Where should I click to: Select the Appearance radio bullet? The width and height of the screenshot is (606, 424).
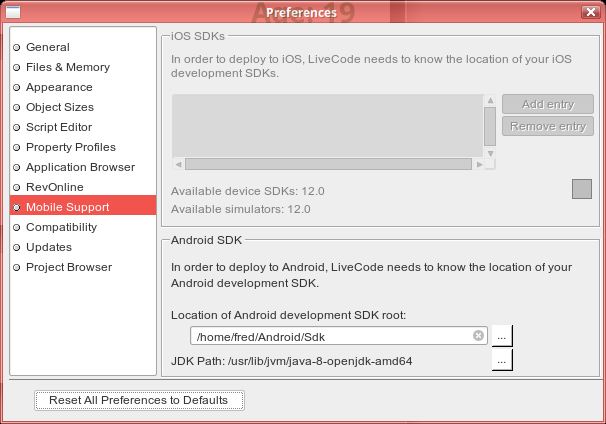pyautogui.click(x=16, y=87)
